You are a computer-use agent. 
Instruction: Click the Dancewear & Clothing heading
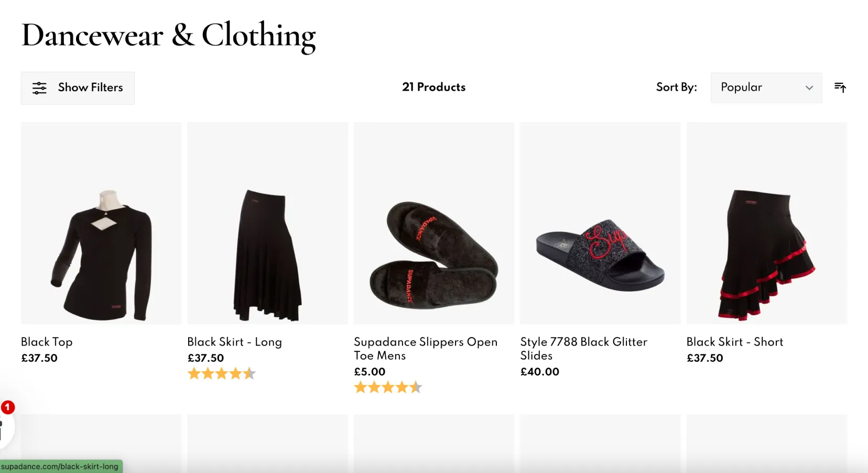tap(168, 36)
